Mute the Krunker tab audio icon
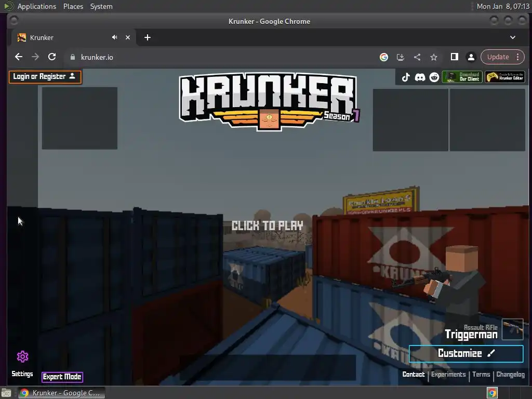The width and height of the screenshot is (532, 399). [x=115, y=37]
